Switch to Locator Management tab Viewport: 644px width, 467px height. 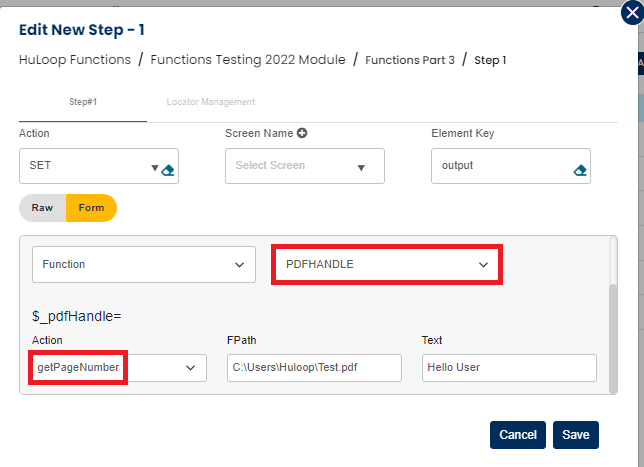pos(210,102)
